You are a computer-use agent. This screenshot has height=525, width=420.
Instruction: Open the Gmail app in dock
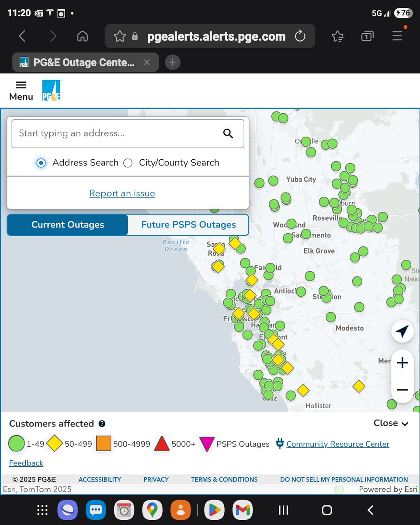242,510
